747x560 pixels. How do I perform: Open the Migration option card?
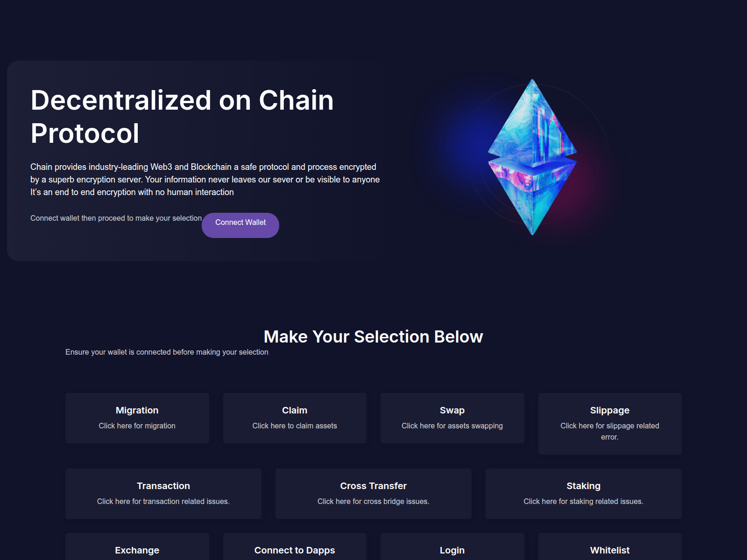137,418
